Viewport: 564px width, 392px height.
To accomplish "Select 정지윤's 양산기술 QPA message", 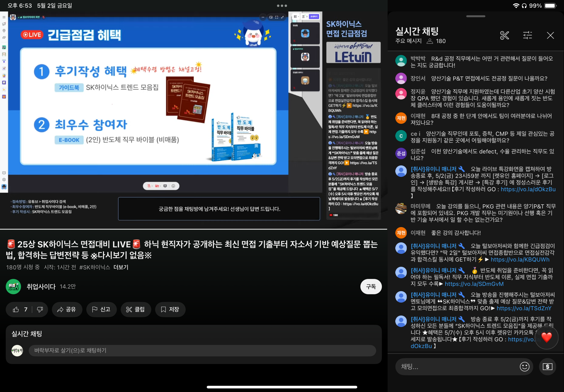I will point(483,98).
